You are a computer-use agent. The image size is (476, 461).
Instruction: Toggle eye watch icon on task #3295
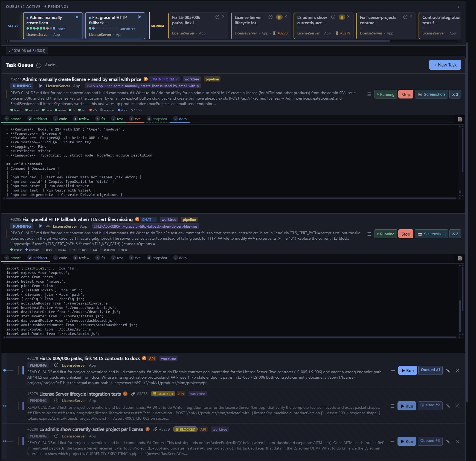48,226
